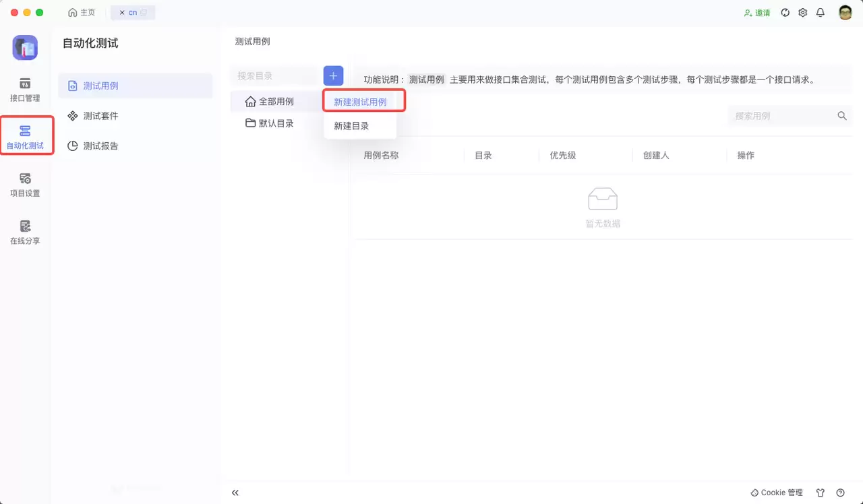
Task: Click the 功能说明 description text
Action: [589, 80]
